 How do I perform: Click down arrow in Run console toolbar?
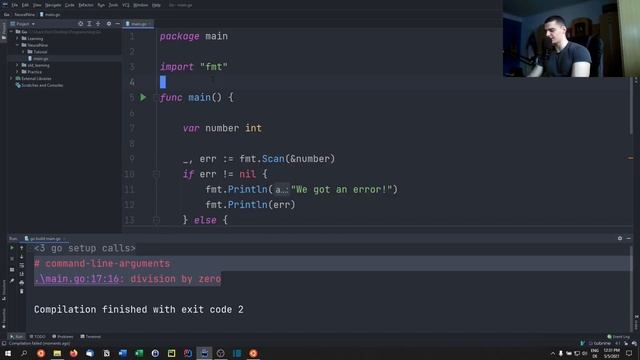pos(22,256)
